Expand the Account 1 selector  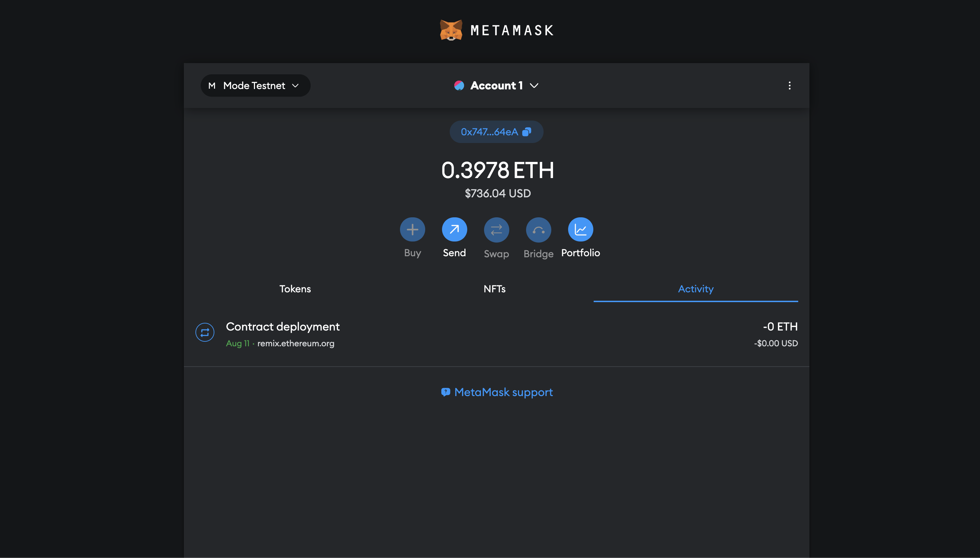(496, 86)
